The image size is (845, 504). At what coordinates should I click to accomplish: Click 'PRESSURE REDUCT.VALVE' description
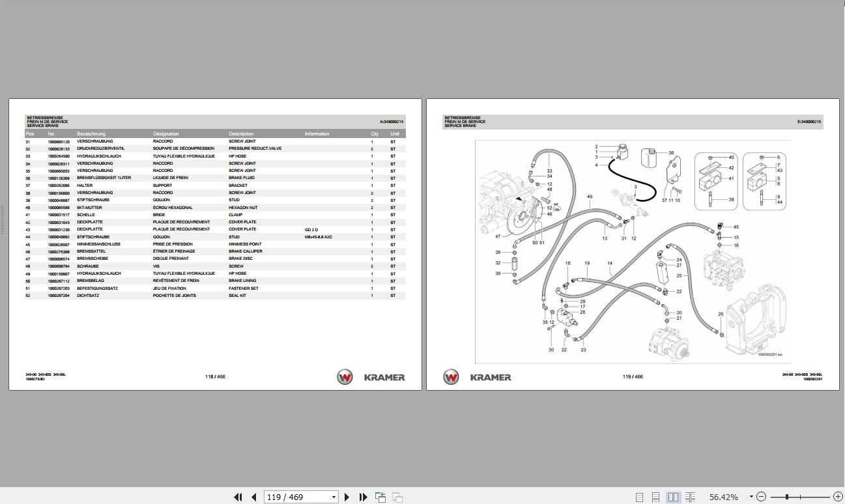tap(255, 149)
